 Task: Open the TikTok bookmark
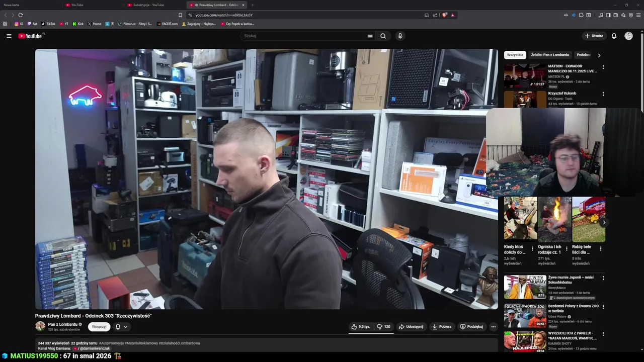[48, 24]
